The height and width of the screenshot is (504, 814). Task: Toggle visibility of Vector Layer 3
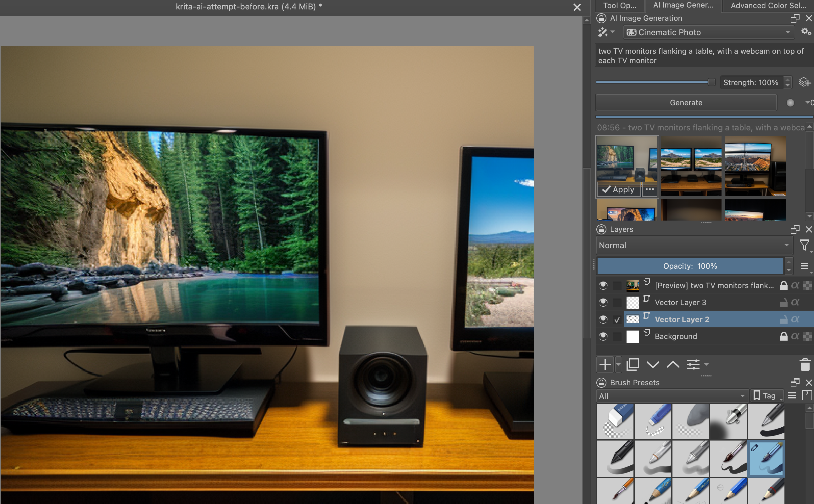[603, 301]
